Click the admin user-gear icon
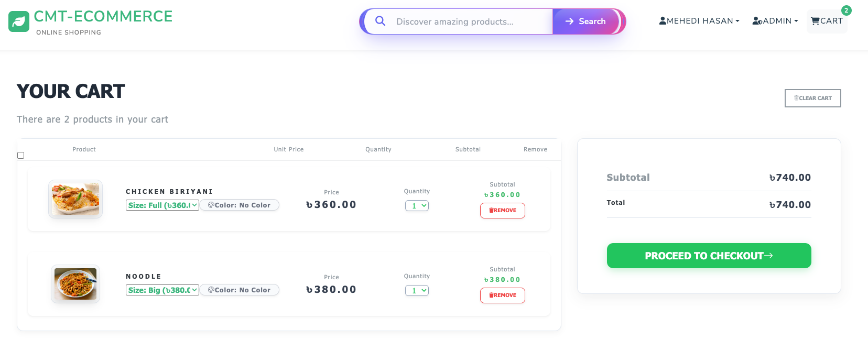Viewport: 868px width, 340px height. 757,21
